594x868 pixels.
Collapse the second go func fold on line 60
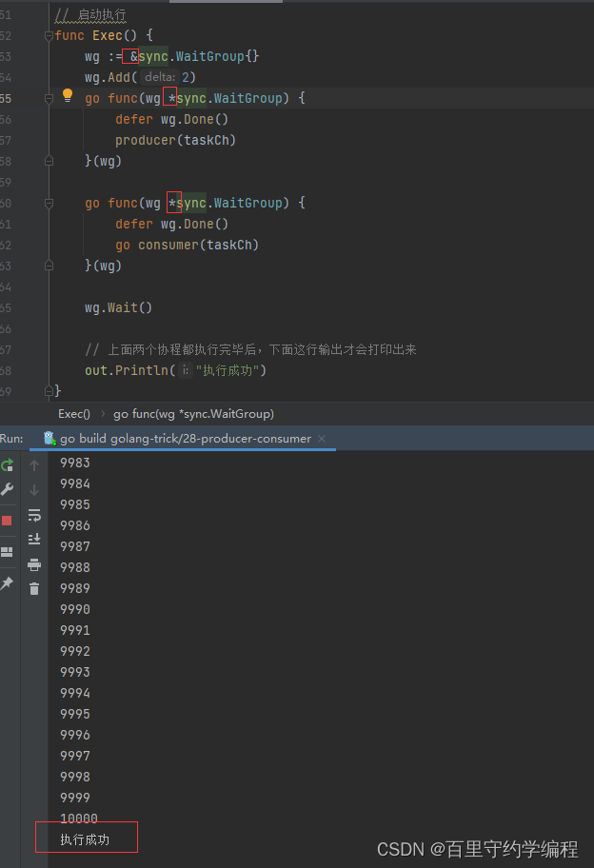(x=49, y=203)
